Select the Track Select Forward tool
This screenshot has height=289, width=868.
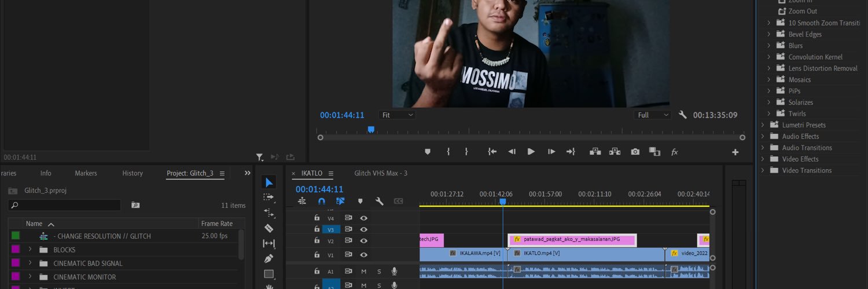pyautogui.click(x=269, y=197)
